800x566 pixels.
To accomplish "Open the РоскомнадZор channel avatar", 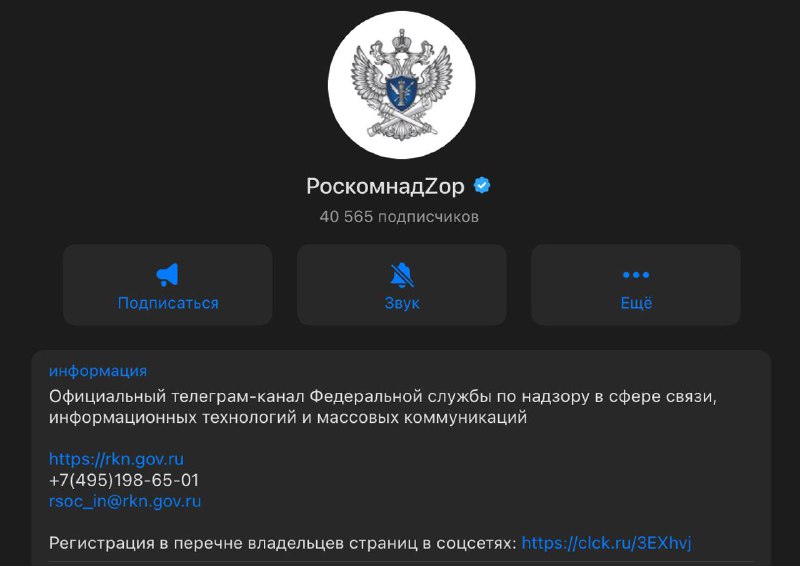I will click(402, 85).
